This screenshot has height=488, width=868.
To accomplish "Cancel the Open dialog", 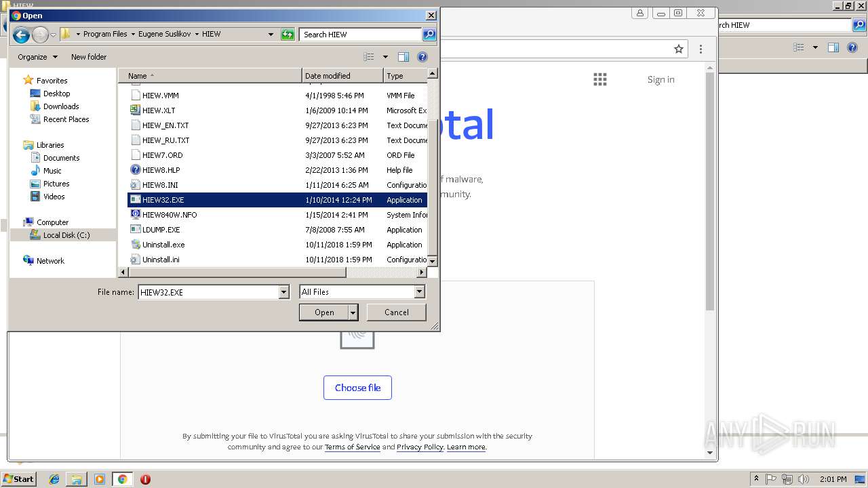I will click(397, 312).
